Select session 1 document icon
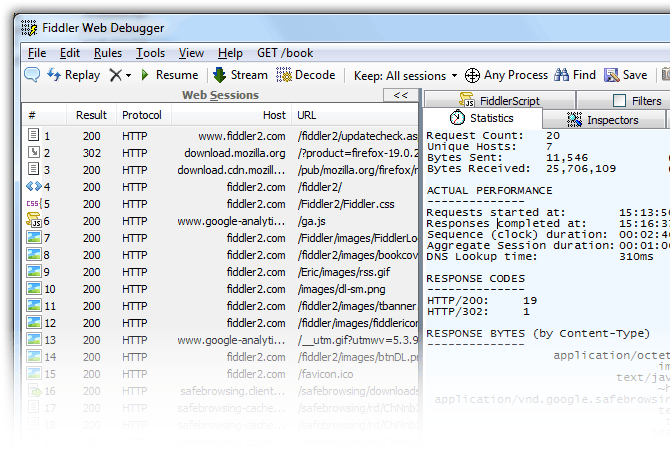This screenshot has width=670, height=470. 33,135
